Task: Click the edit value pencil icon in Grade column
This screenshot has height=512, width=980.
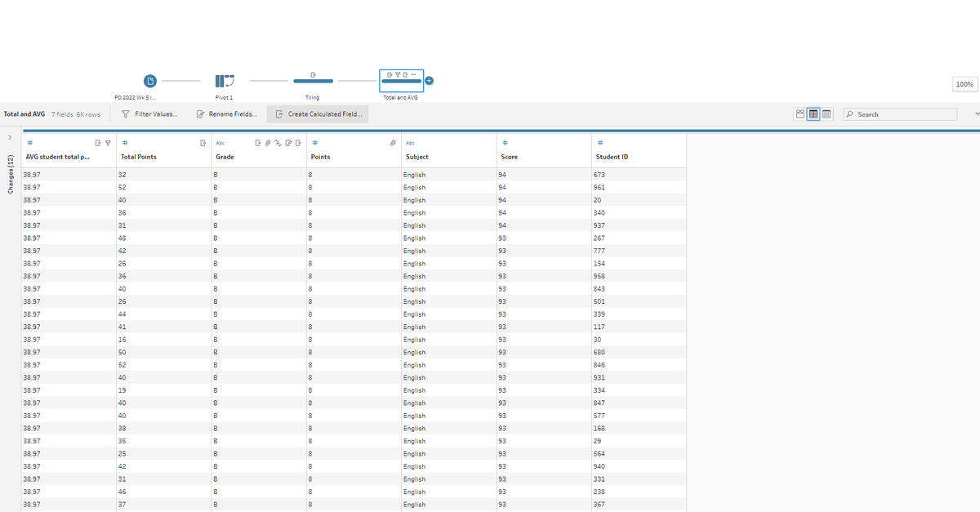Action: (288, 143)
